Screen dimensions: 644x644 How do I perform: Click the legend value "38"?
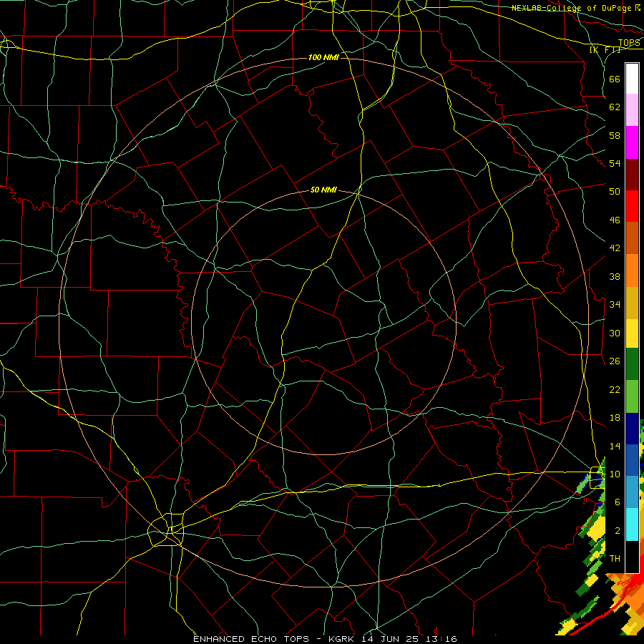point(615,276)
